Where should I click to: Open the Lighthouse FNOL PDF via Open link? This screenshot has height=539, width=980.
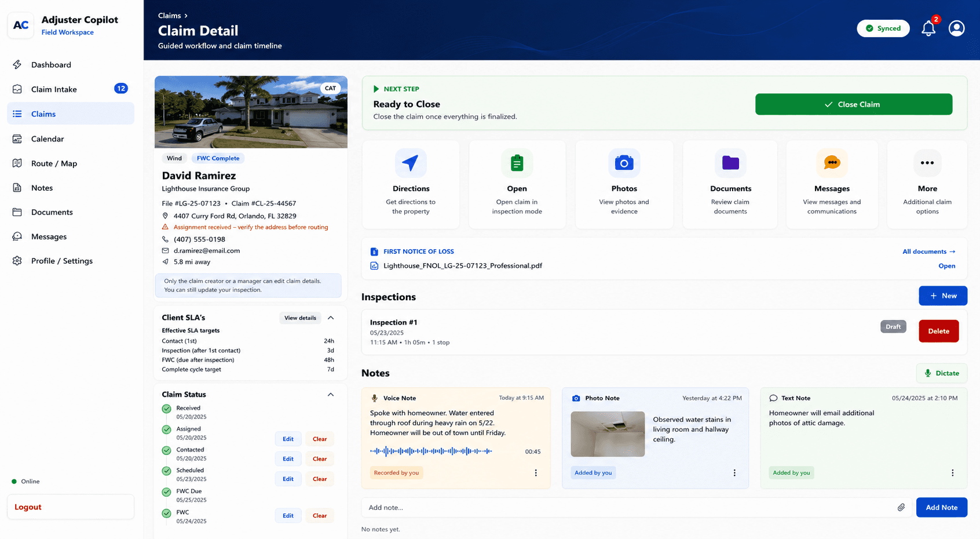pyautogui.click(x=946, y=266)
